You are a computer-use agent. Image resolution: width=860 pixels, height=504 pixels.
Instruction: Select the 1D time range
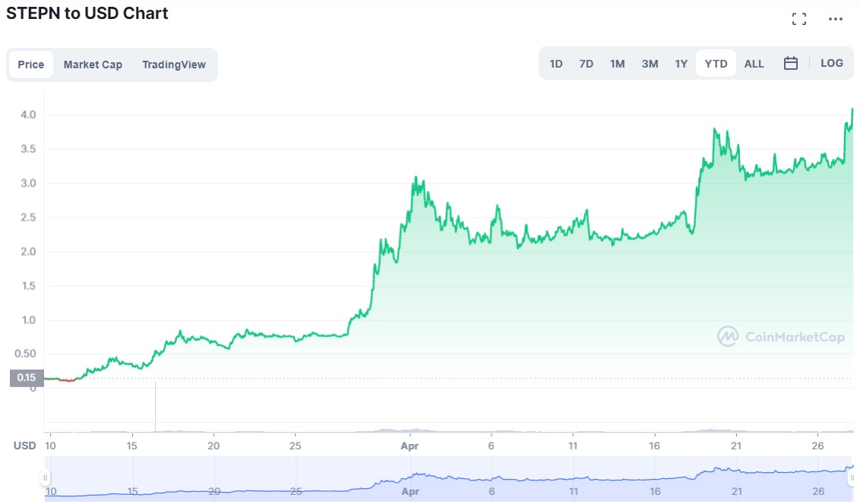pos(556,64)
